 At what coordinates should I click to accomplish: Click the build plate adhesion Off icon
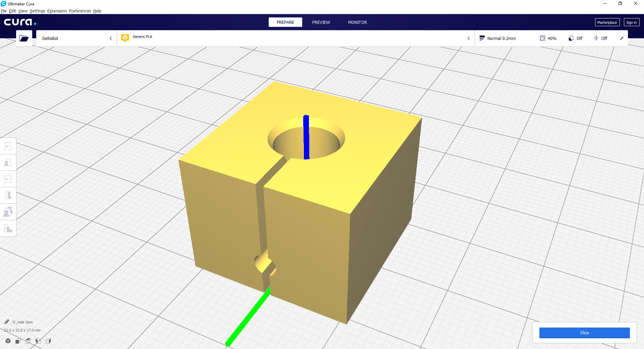click(x=596, y=38)
